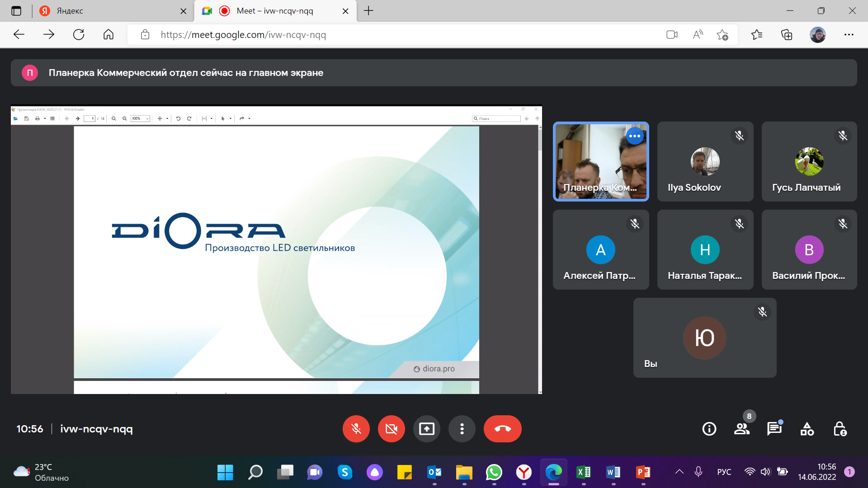
Task: Open Edge settings and more menu
Action: pyautogui.click(x=849, y=35)
